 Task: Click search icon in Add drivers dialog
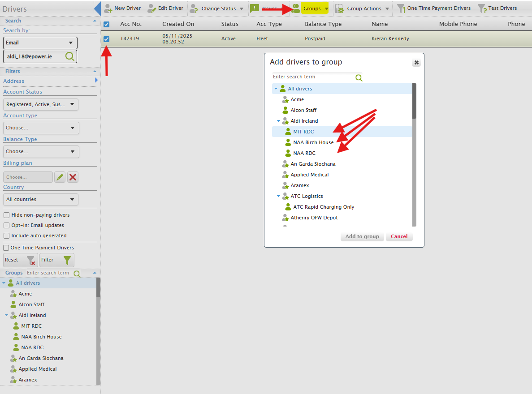click(359, 78)
